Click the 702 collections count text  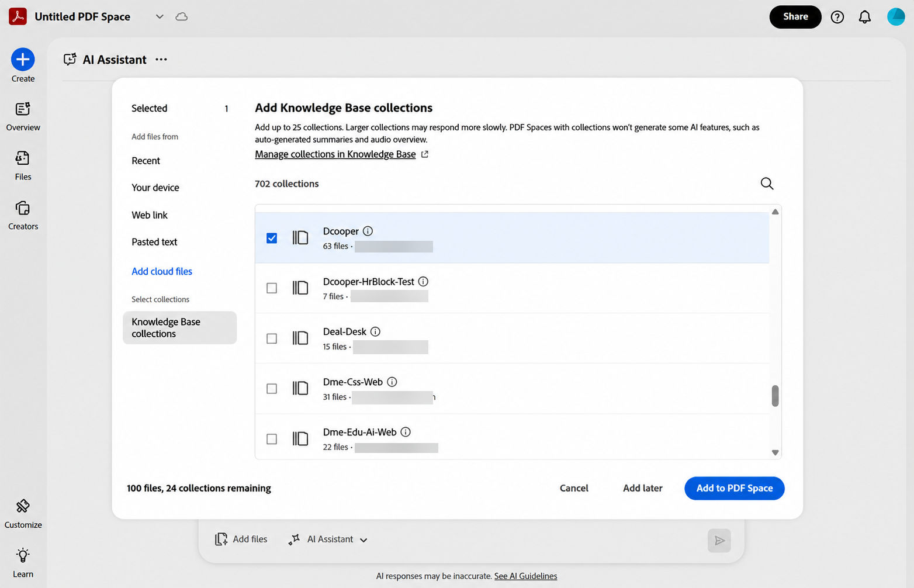(287, 184)
